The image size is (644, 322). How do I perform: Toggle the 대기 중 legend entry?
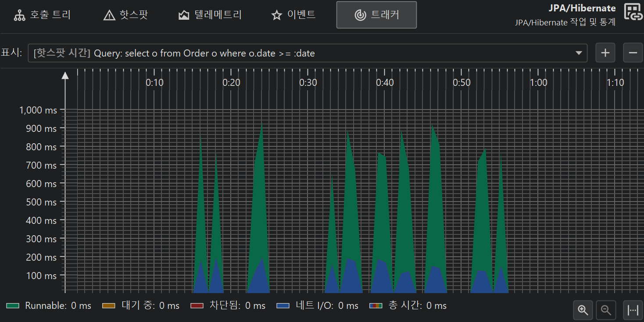pos(140,306)
